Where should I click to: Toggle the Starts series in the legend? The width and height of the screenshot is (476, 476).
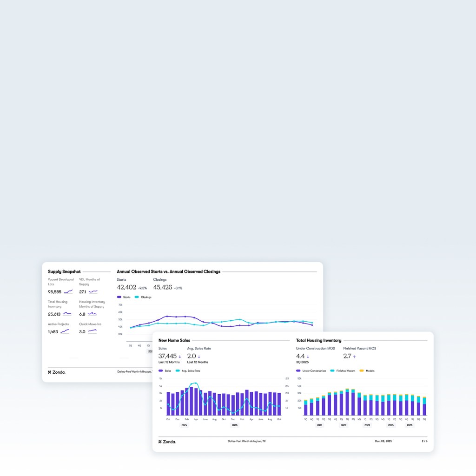coord(124,297)
